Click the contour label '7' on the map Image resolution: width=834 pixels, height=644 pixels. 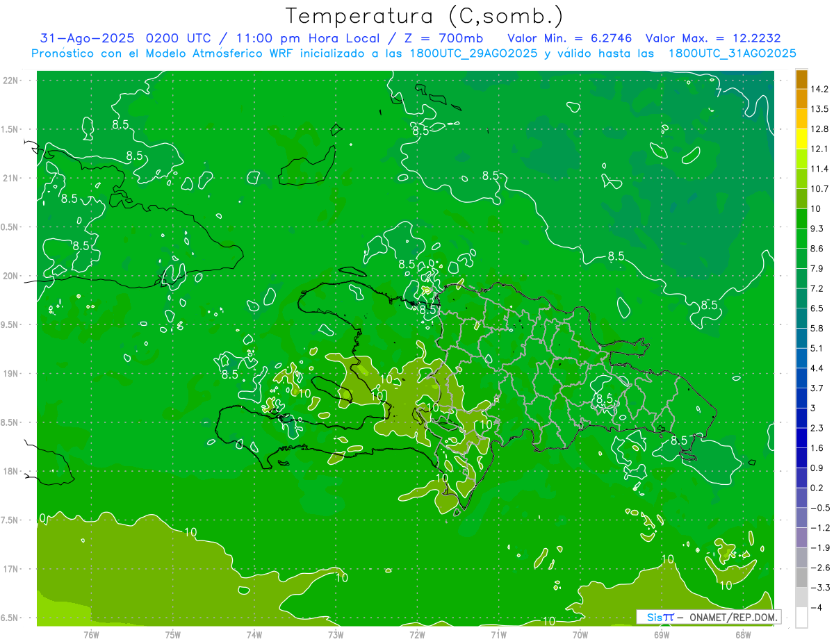[x=719, y=92]
